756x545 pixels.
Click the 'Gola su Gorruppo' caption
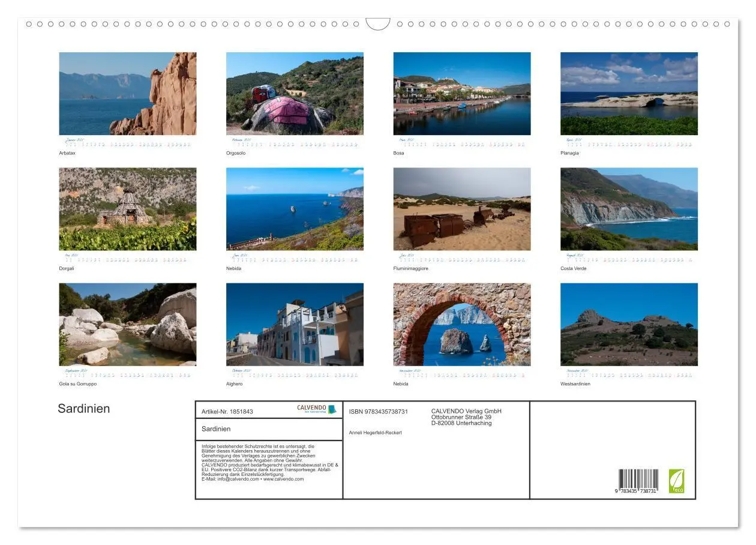coord(78,384)
